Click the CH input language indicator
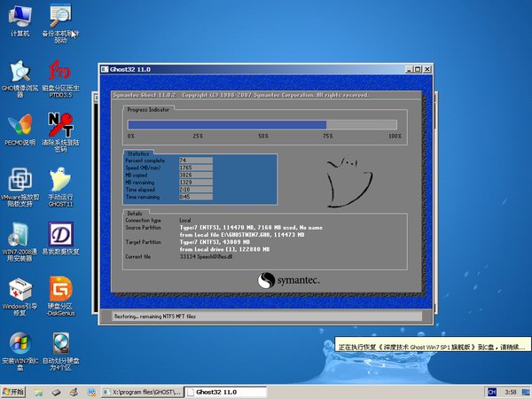The image size is (532, 399). pos(490,391)
